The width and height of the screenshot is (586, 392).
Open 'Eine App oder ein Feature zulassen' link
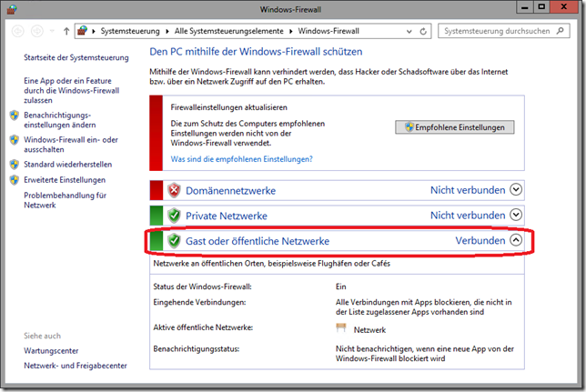[x=71, y=90]
